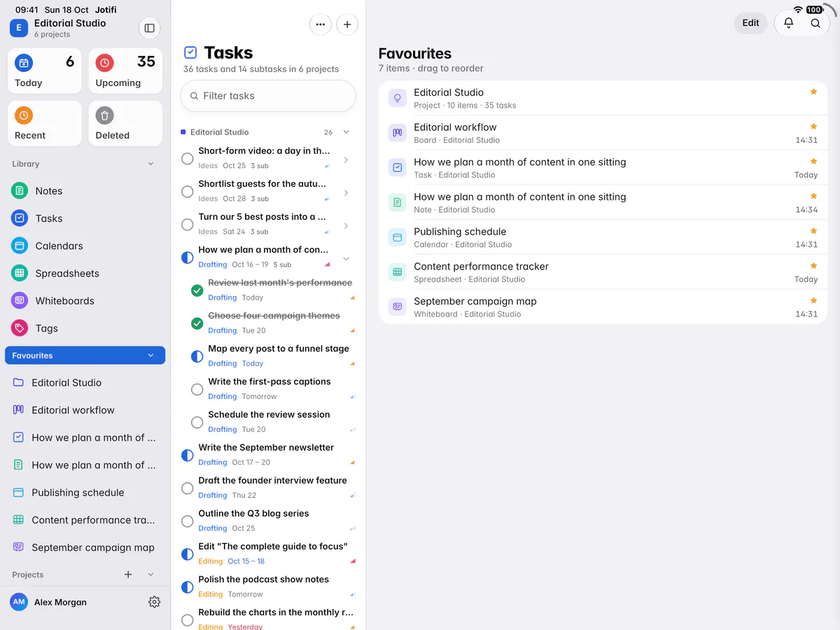
Task: Mark Shortlist guests task complete
Action: coord(188,192)
